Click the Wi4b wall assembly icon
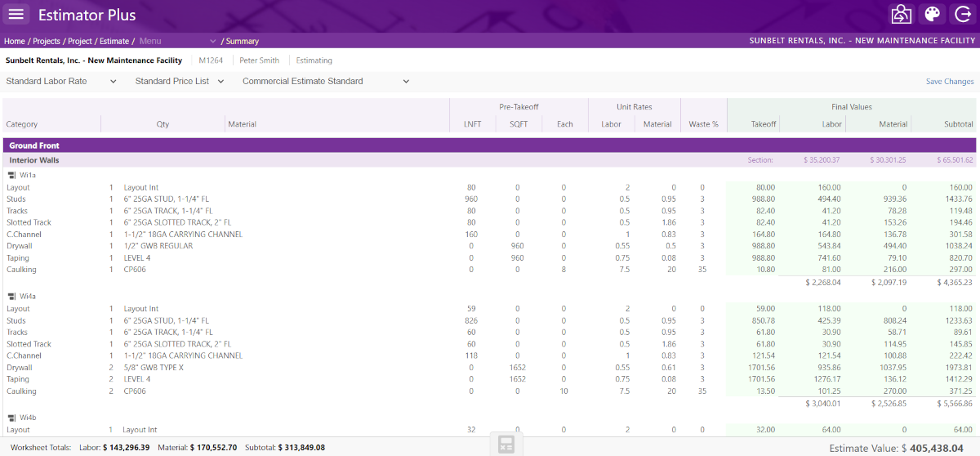Viewport: 980px width, 456px height. pyautogui.click(x=12, y=418)
